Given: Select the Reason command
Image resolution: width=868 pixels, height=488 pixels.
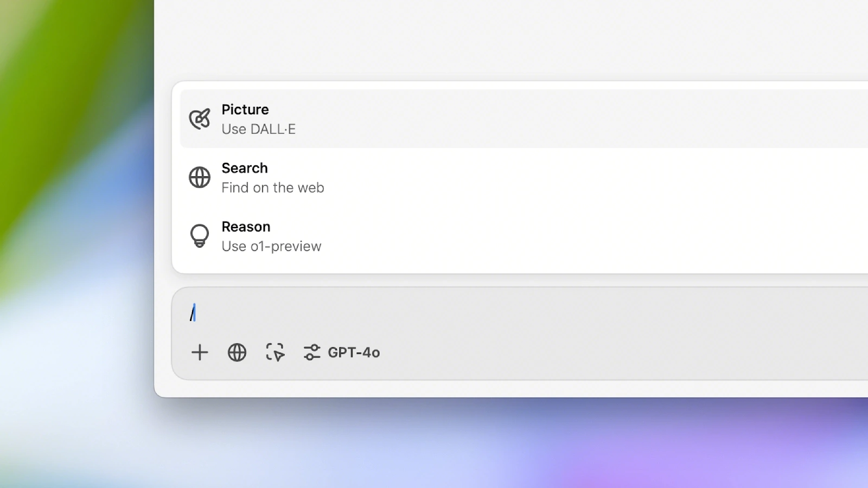Looking at the screenshot, I should point(246,227).
